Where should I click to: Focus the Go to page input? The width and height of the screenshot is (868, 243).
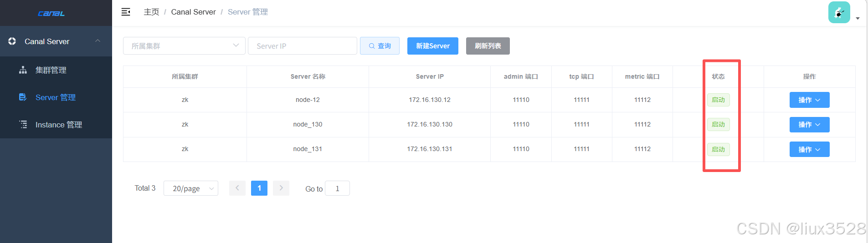pos(337,188)
